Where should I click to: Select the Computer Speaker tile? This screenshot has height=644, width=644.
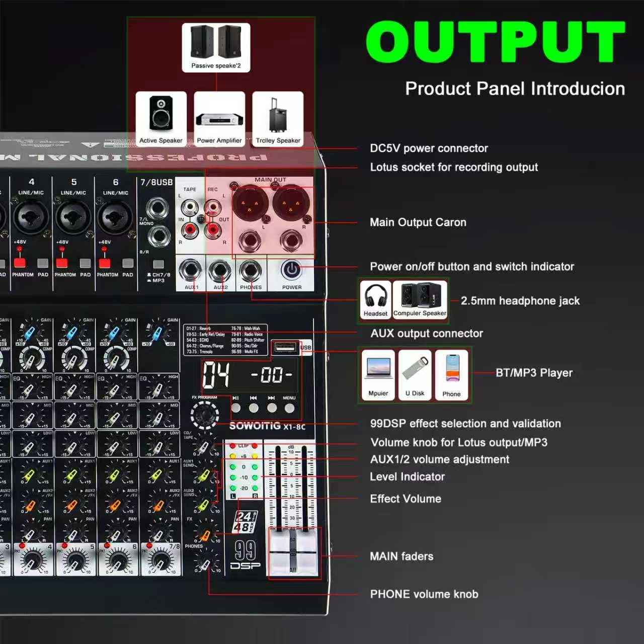point(420,300)
